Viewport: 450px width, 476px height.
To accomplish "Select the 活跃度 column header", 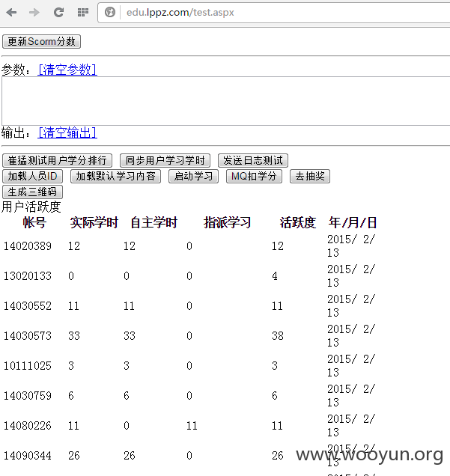I will [x=297, y=222].
